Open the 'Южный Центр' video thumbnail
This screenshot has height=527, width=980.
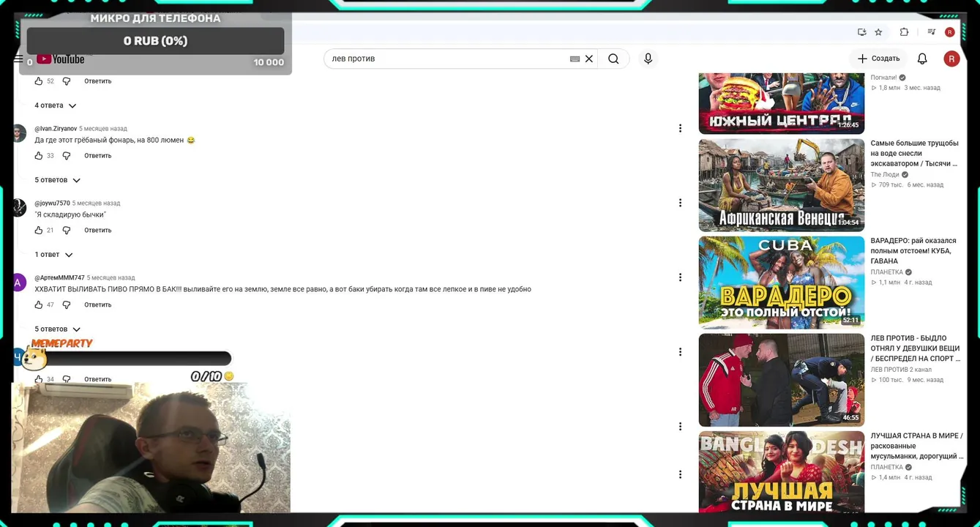click(781, 103)
